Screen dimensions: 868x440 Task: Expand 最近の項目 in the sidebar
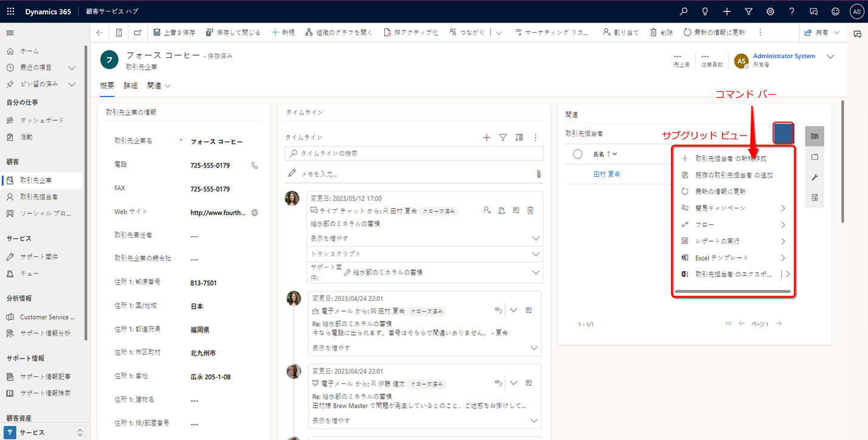(x=72, y=67)
